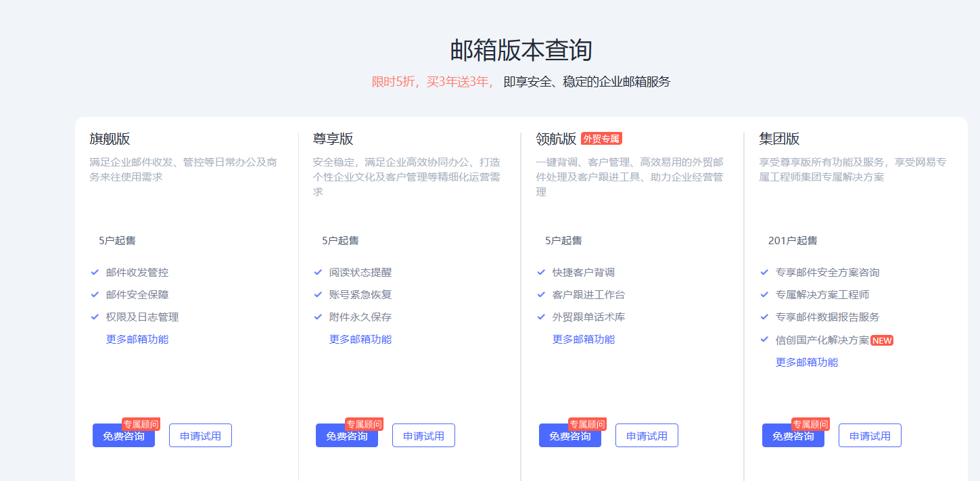Click checkmark icon beside 快捷客户背调
This screenshot has height=481, width=980.
pos(540,272)
